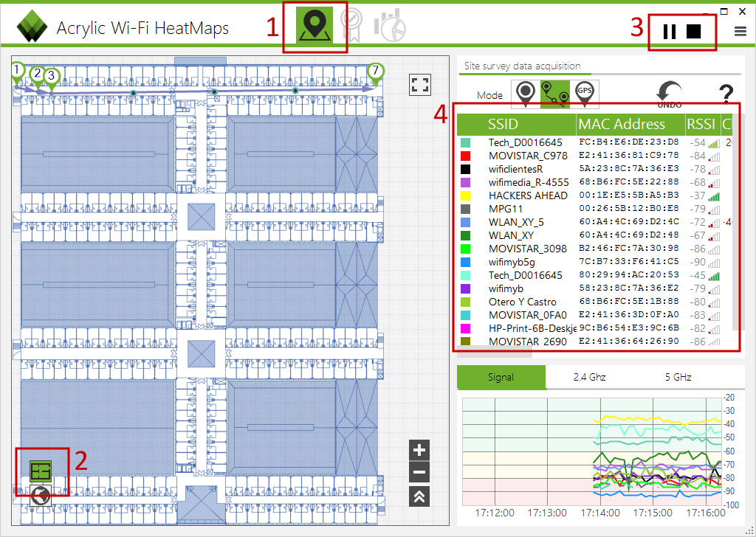The width and height of the screenshot is (756, 537).
Task: Click the UNDO arrow button
Action: point(669,94)
